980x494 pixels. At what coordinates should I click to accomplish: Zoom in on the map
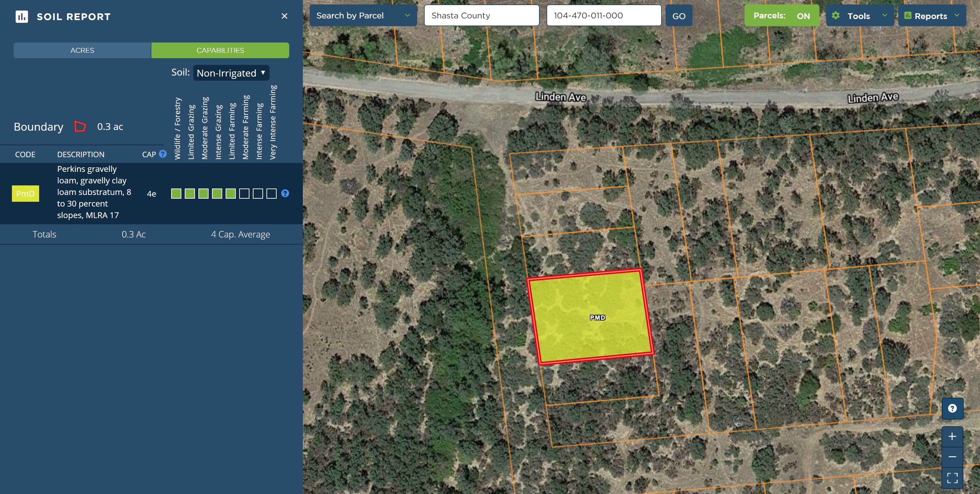click(x=952, y=436)
